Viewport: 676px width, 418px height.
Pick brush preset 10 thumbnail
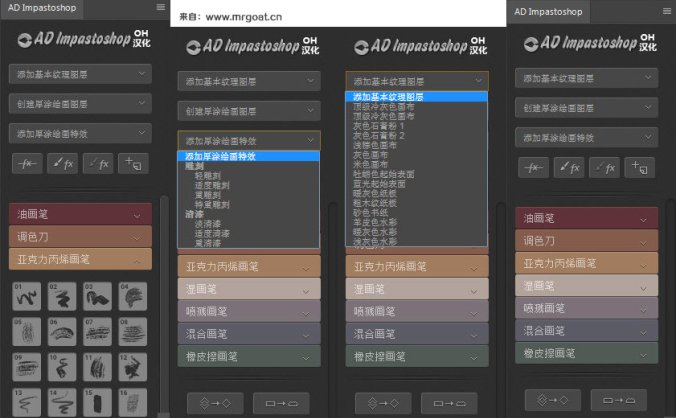pos(61,367)
